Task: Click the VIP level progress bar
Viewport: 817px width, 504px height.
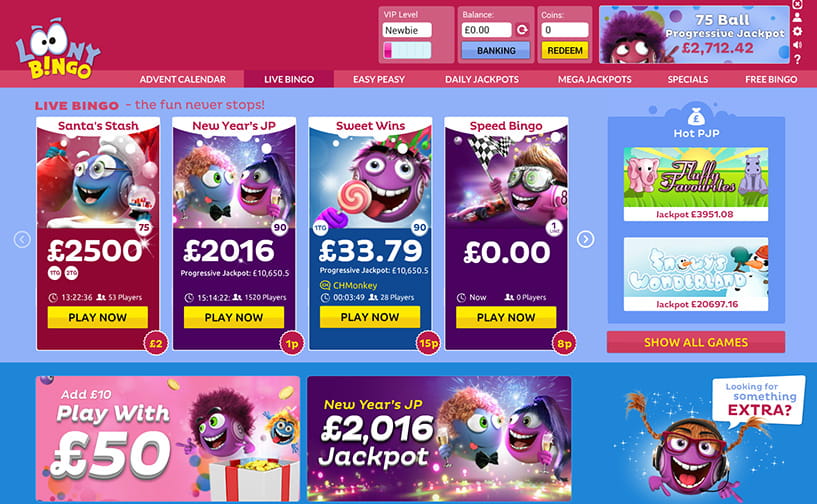Action: pyautogui.click(x=407, y=51)
